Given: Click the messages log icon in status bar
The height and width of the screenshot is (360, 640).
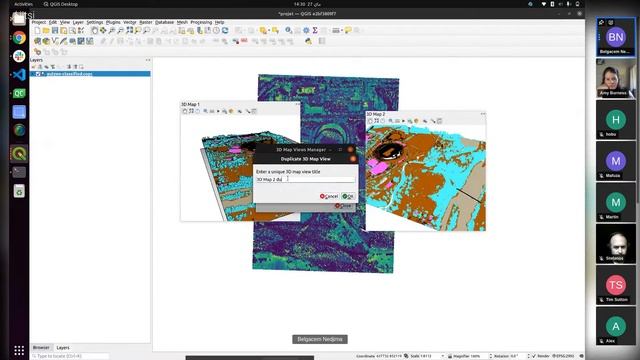Looking at the screenshot, I should (581, 356).
